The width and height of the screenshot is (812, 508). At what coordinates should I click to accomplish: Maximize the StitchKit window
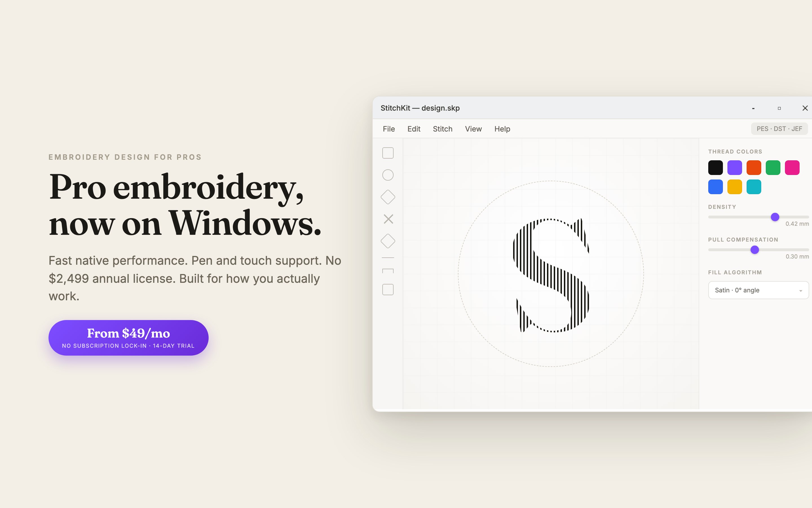click(779, 108)
